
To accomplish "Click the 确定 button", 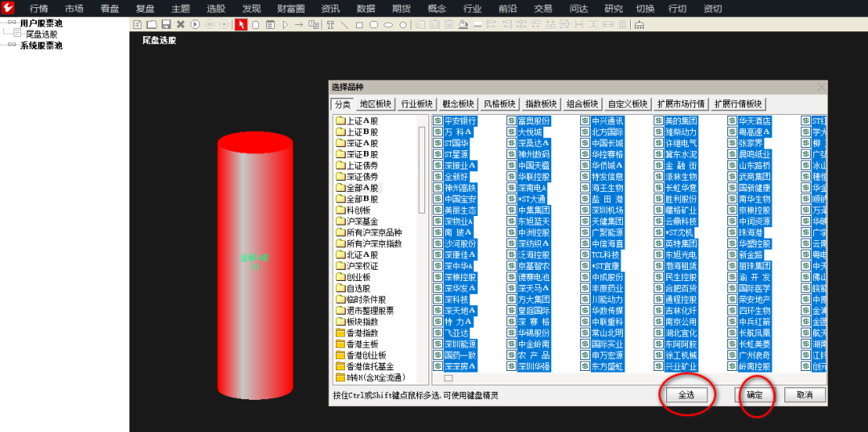I will click(755, 395).
